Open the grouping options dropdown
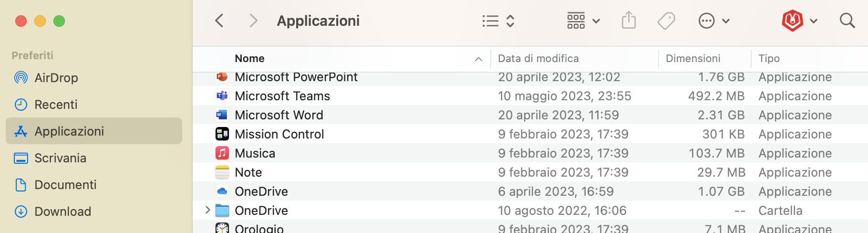Screen dimensions: 868x233 pos(583,21)
